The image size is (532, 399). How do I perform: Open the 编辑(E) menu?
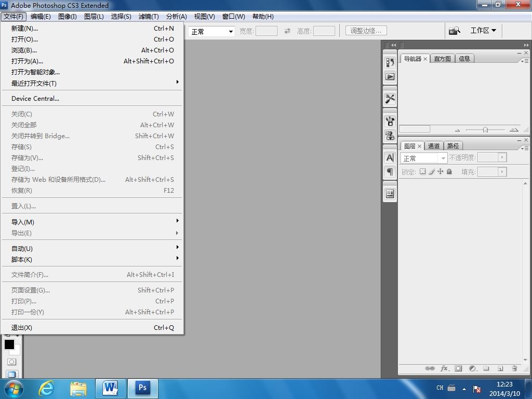click(x=41, y=16)
